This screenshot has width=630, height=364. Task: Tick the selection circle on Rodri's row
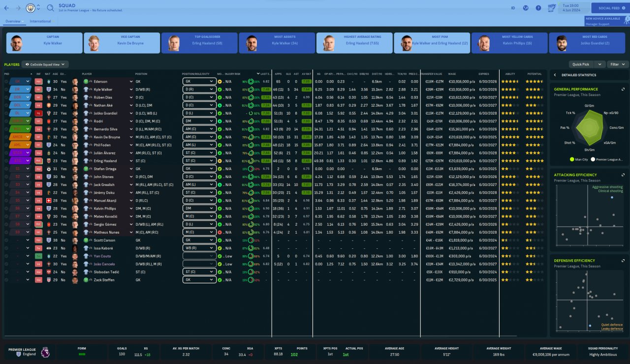pos(7,121)
